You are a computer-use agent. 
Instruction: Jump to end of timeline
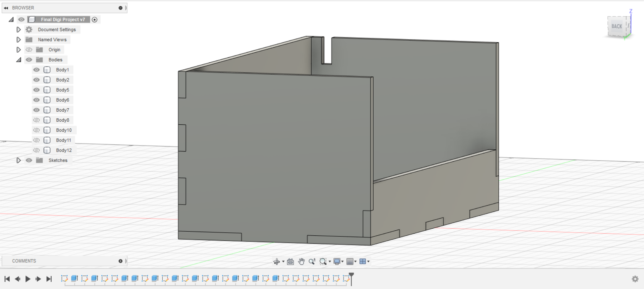pyautogui.click(x=49, y=279)
